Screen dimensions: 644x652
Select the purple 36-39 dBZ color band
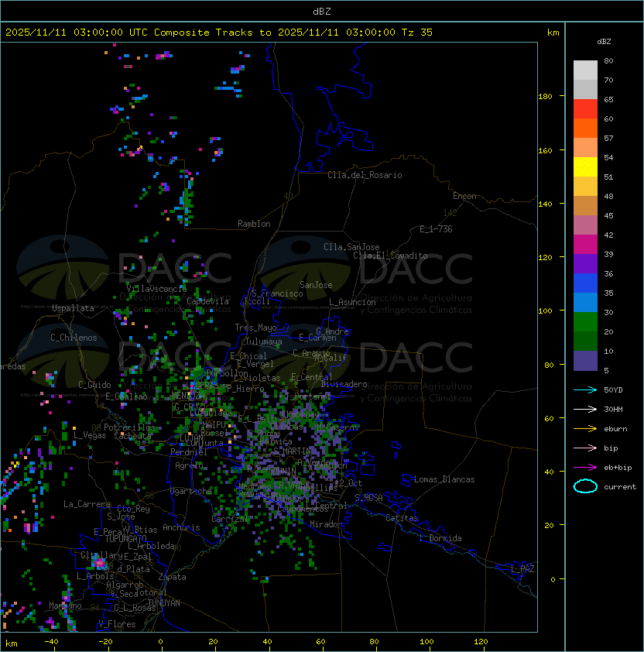[x=585, y=264]
